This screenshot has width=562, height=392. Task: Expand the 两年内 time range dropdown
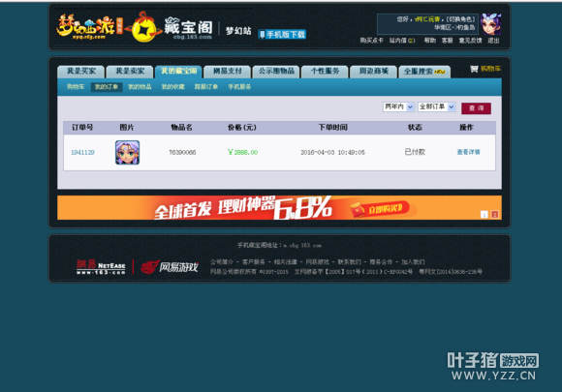click(x=399, y=106)
